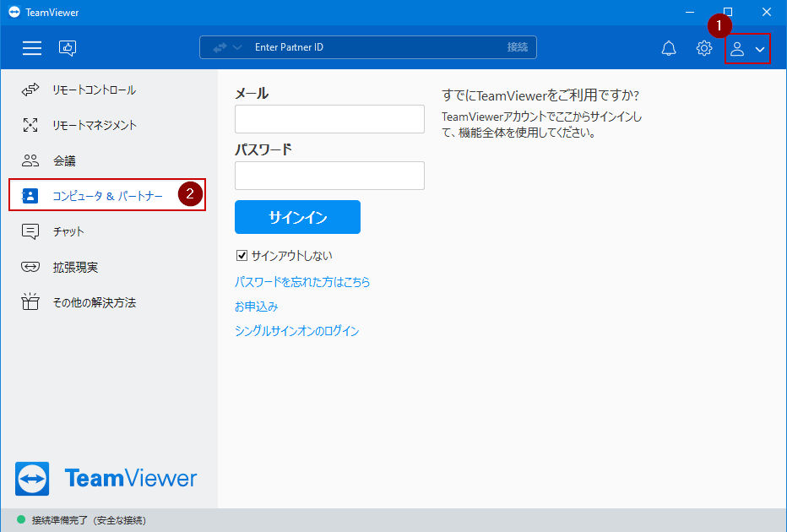Click the remote management expand icon

[30, 125]
